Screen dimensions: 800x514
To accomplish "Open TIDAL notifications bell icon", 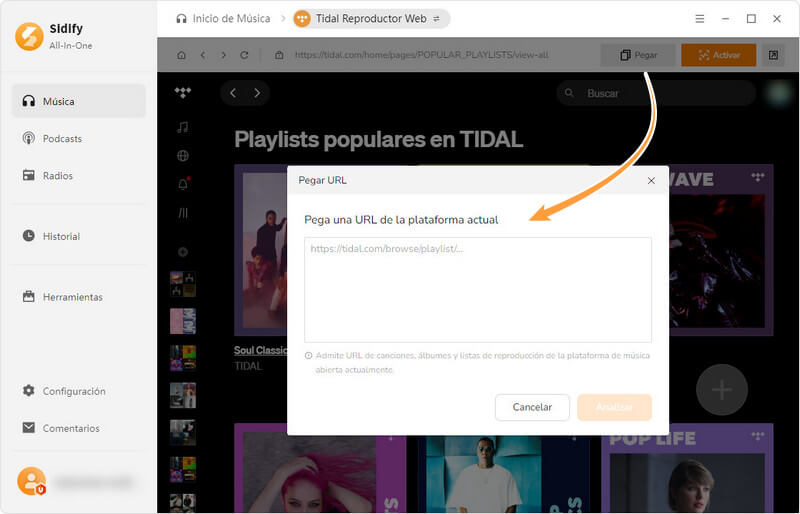I will (183, 184).
